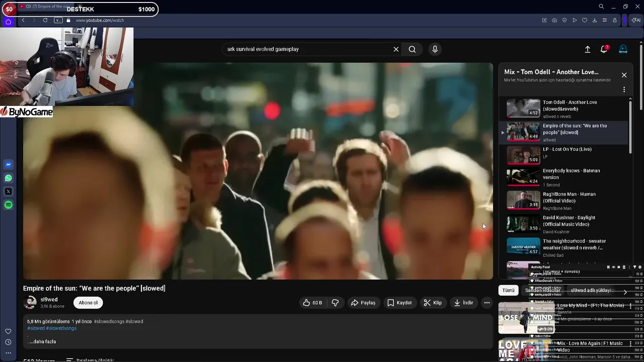Open the three-dot menu in the left sidebar
Screen dimensions: 644x362
(x=8, y=353)
